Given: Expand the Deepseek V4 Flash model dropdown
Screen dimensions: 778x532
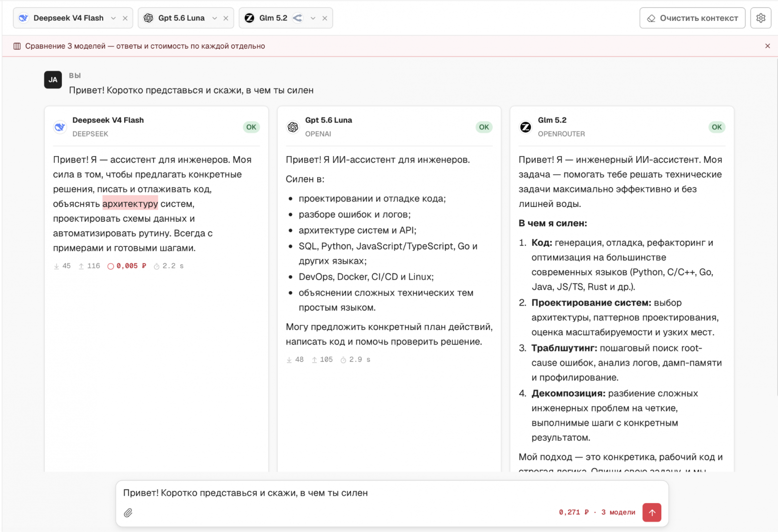Looking at the screenshot, I should pyautogui.click(x=113, y=18).
